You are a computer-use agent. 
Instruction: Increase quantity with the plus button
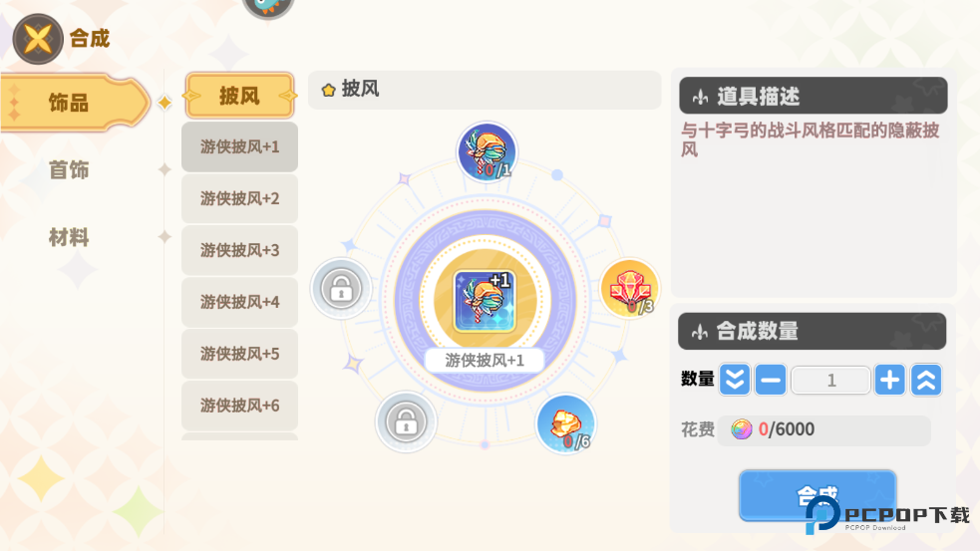tap(889, 380)
